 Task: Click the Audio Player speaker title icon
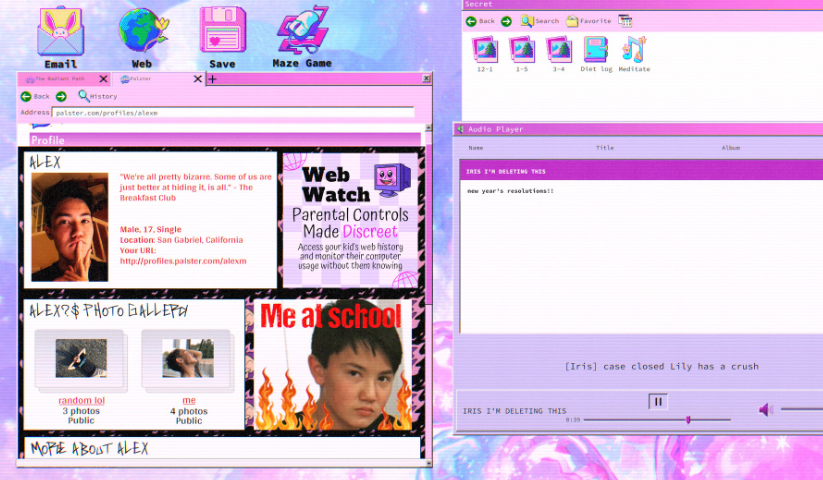pyautogui.click(x=460, y=129)
